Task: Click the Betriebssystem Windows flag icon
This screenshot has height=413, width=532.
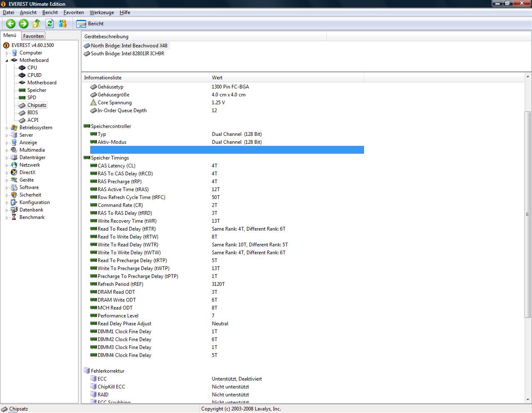Action: 14,128
